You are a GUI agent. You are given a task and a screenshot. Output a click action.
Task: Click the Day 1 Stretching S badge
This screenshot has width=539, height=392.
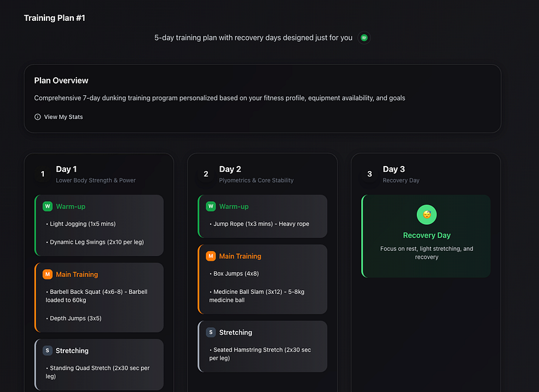tap(47, 351)
